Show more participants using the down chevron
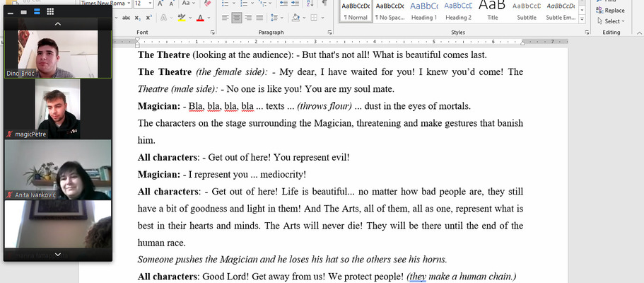The height and width of the screenshot is (283, 644). point(58,255)
